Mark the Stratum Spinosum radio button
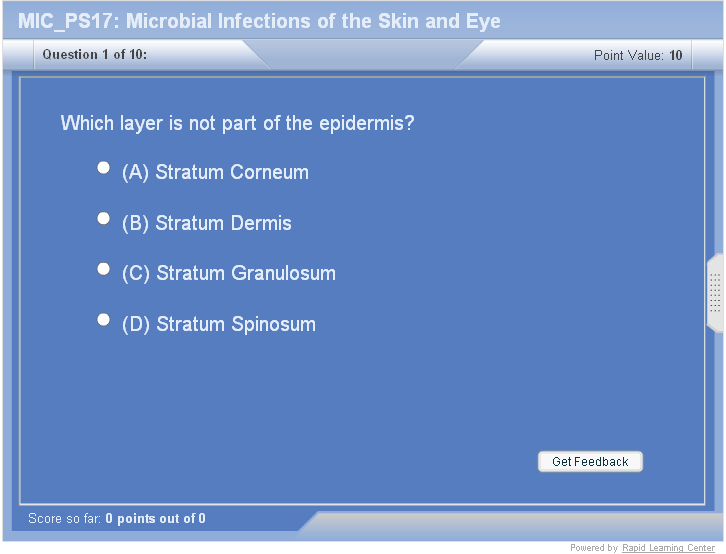 (x=103, y=320)
